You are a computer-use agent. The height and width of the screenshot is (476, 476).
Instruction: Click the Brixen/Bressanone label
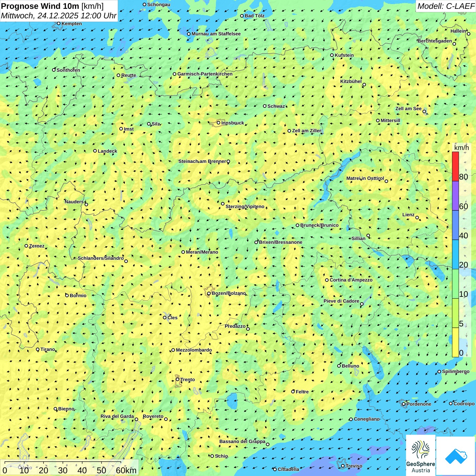[x=280, y=242]
